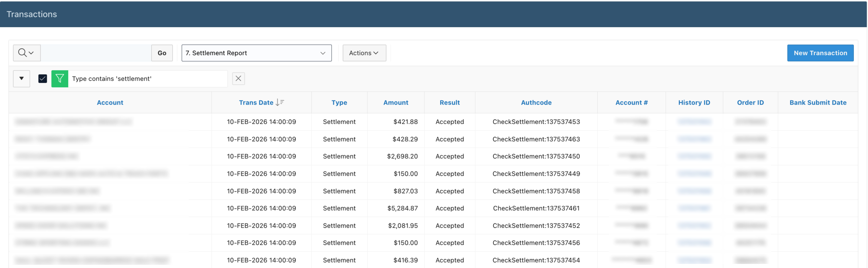The height and width of the screenshot is (268, 868).
Task: Open History ID link for $5,284.87 settlement
Action: click(x=694, y=208)
